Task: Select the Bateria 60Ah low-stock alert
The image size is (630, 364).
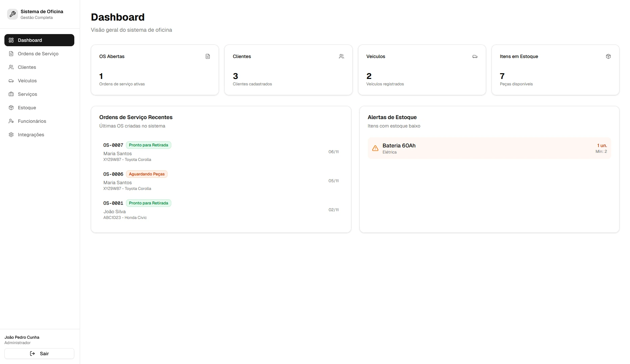Action: [x=489, y=148]
